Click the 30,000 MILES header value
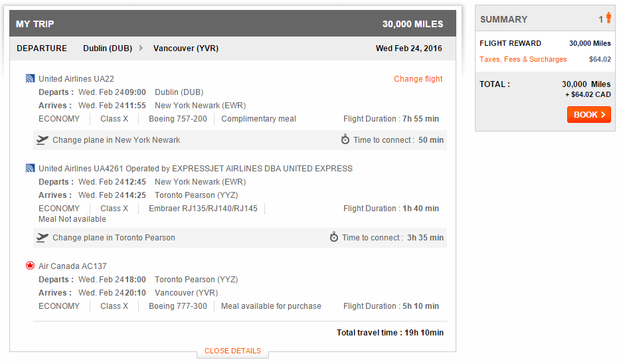619x364 pixels. coord(412,24)
